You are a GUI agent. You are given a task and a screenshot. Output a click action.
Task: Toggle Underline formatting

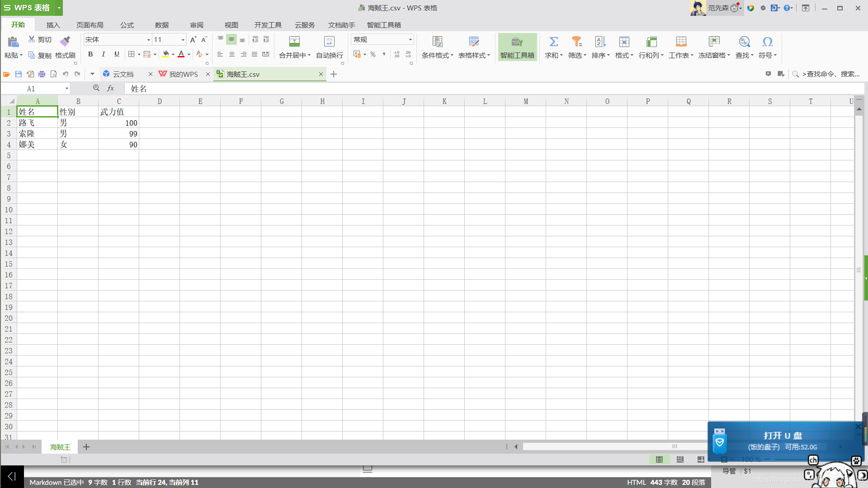point(117,54)
